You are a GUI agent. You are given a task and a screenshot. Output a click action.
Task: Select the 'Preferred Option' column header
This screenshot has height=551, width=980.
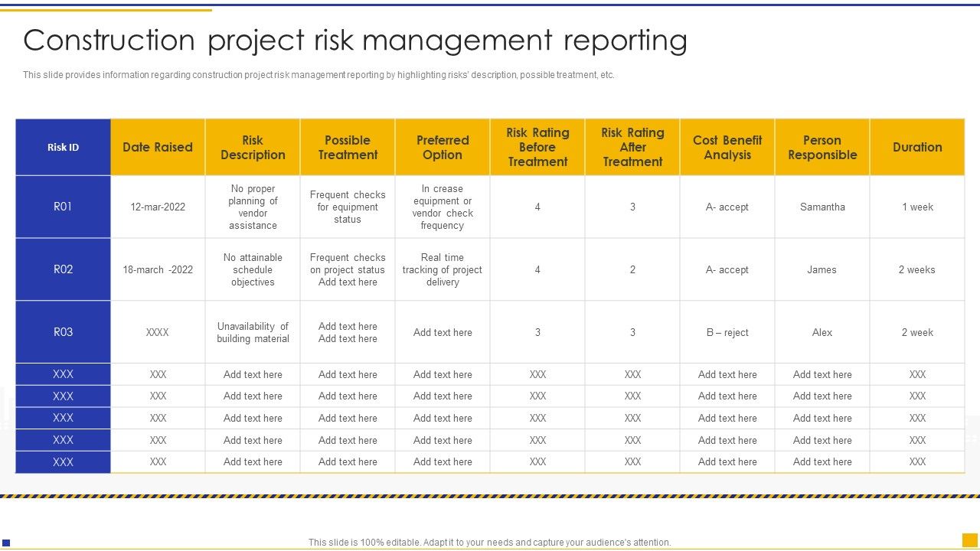[443, 147]
